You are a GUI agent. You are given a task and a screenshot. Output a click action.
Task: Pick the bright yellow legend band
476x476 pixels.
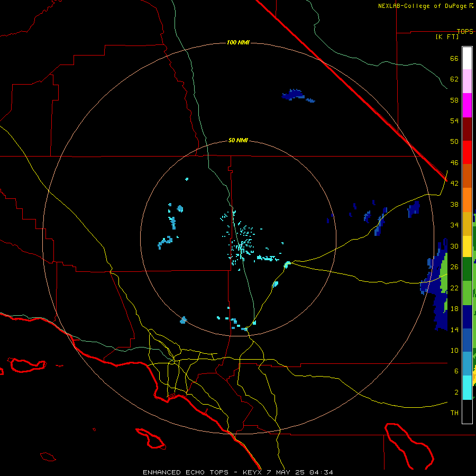pyautogui.click(x=467, y=246)
